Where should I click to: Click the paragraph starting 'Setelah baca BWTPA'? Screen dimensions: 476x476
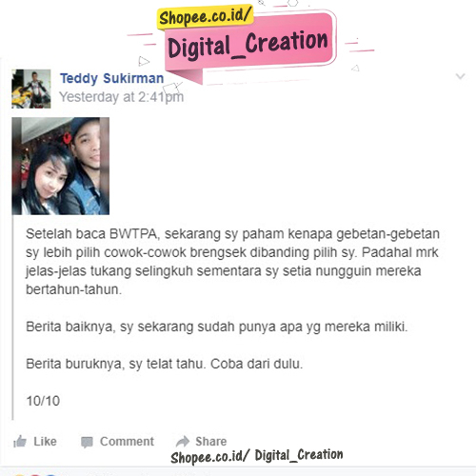(x=232, y=262)
